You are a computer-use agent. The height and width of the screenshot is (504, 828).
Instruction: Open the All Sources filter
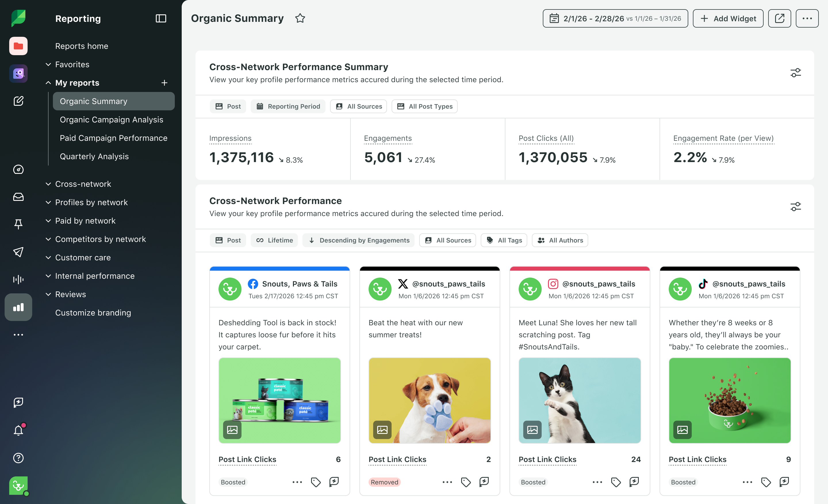click(x=359, y=106)
